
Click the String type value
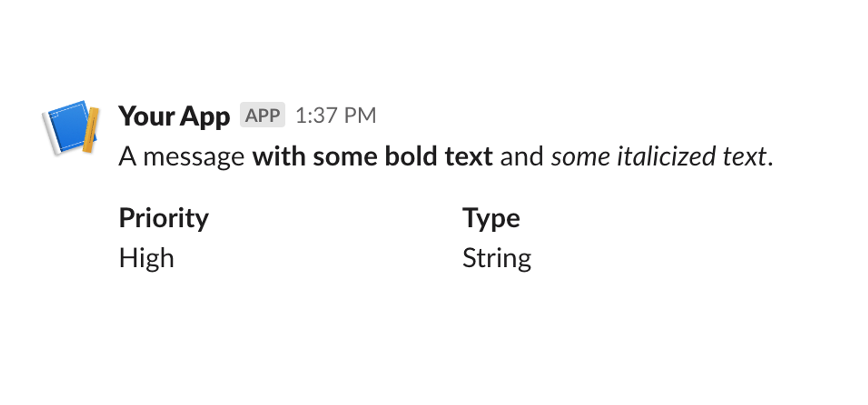click(x=497, y=257)
